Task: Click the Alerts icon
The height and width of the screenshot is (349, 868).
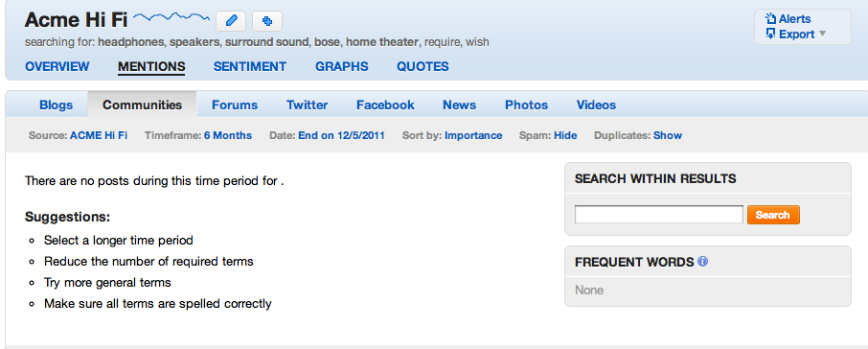Action: pos(770,19)
